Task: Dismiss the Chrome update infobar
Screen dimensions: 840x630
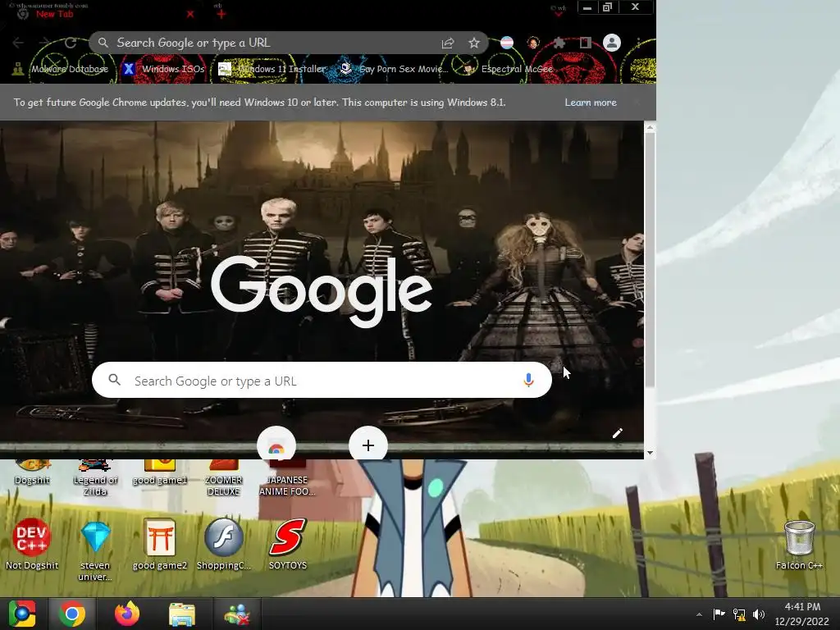Action: (x=637, y=103)
